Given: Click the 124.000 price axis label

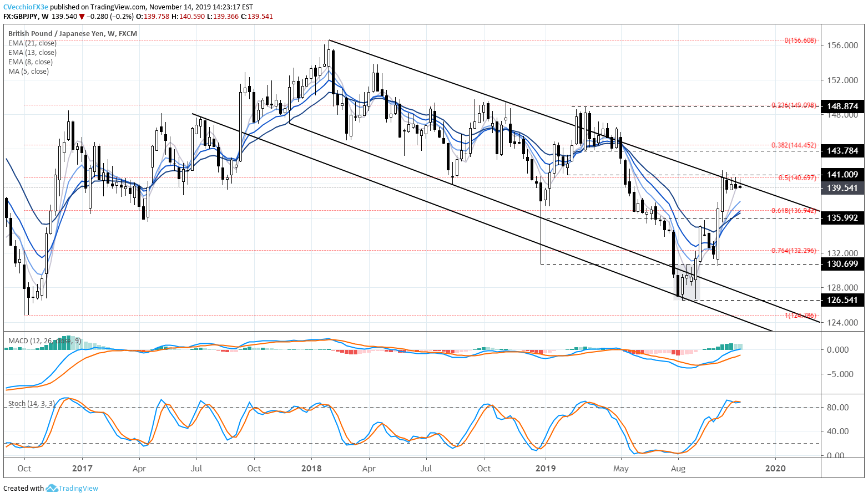Looking at the screenshot, I should 842,323.
